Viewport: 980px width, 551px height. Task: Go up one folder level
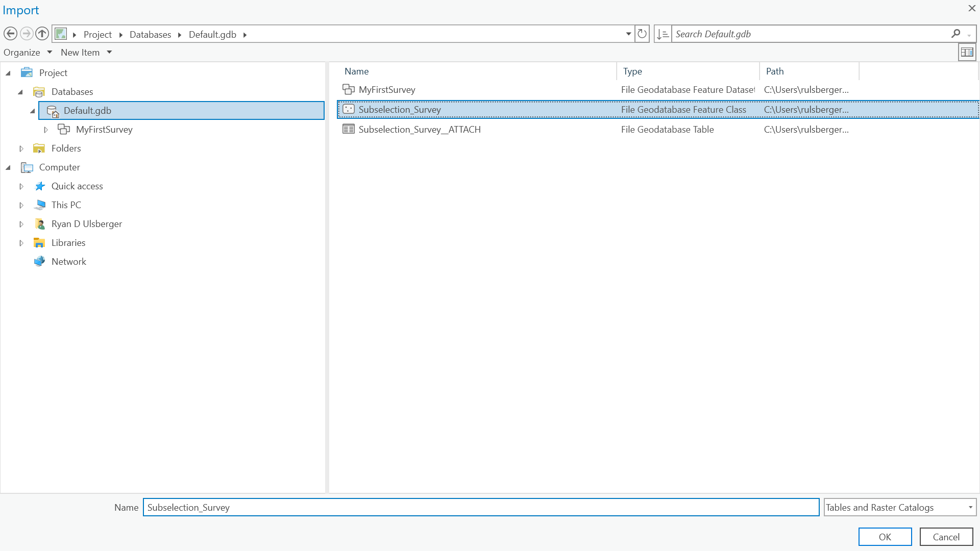click(42, 34)
